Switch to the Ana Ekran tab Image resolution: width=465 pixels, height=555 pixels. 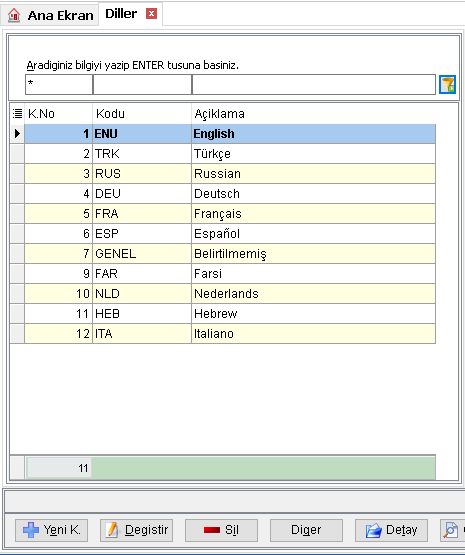point(50,15)
